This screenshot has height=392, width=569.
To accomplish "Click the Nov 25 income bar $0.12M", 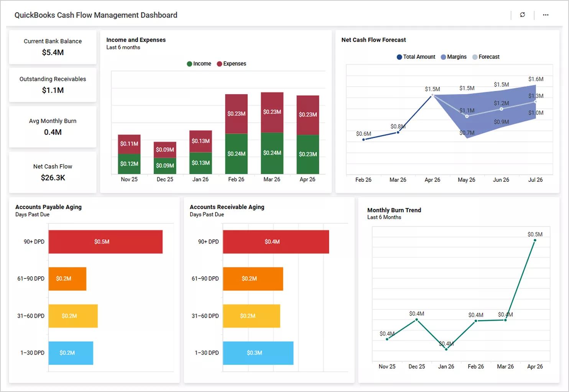I will 129,164.
